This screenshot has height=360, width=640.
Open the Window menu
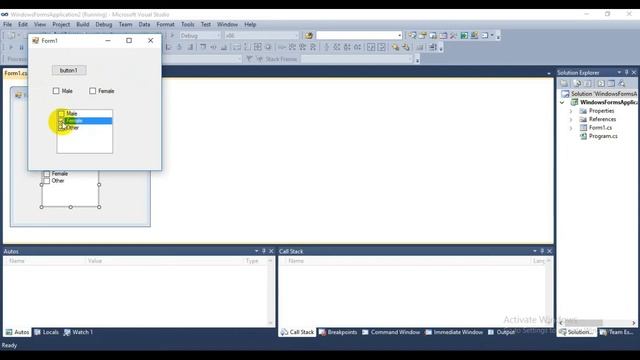click(227, 24)
